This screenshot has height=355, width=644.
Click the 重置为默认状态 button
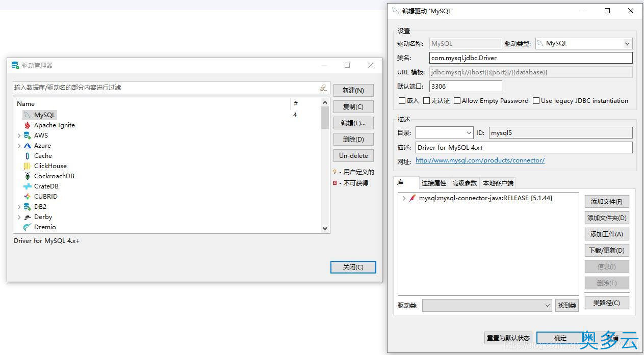click(508, 338)
